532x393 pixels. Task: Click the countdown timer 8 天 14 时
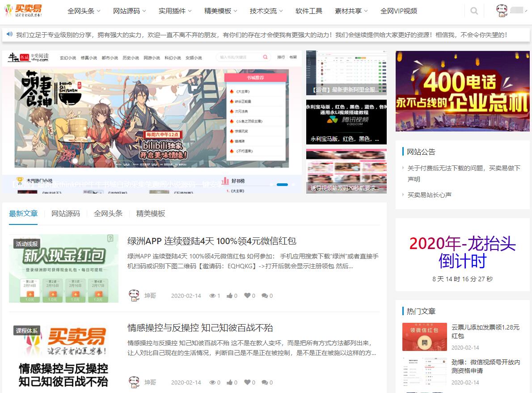point(462,279)
